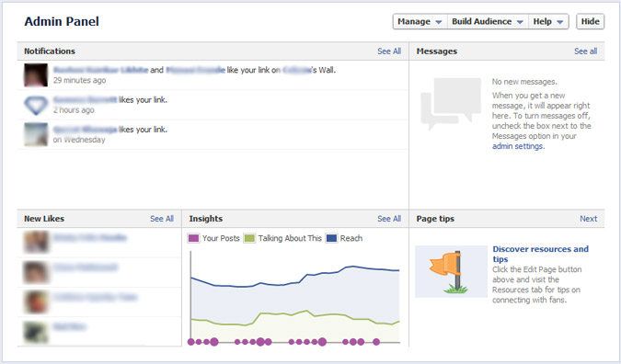Select the last purple post marker on chart
Viewport: 621px width, 364px height.
tap(376, 342)
